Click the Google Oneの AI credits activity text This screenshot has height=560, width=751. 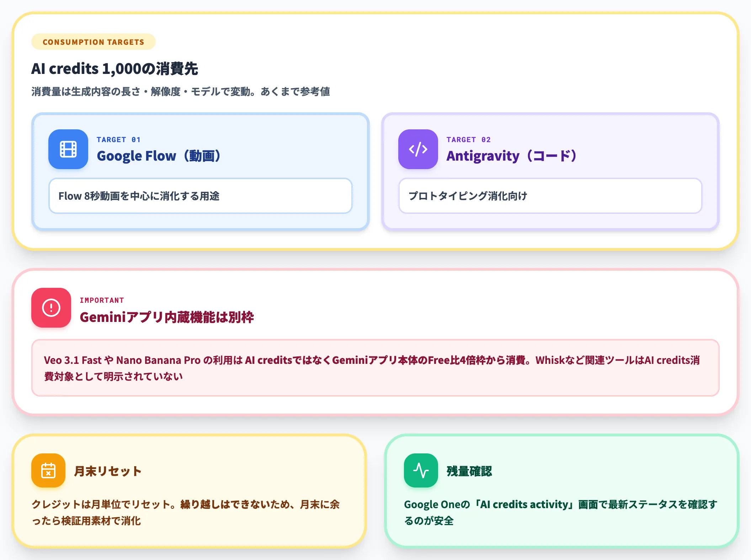[561, 512]
